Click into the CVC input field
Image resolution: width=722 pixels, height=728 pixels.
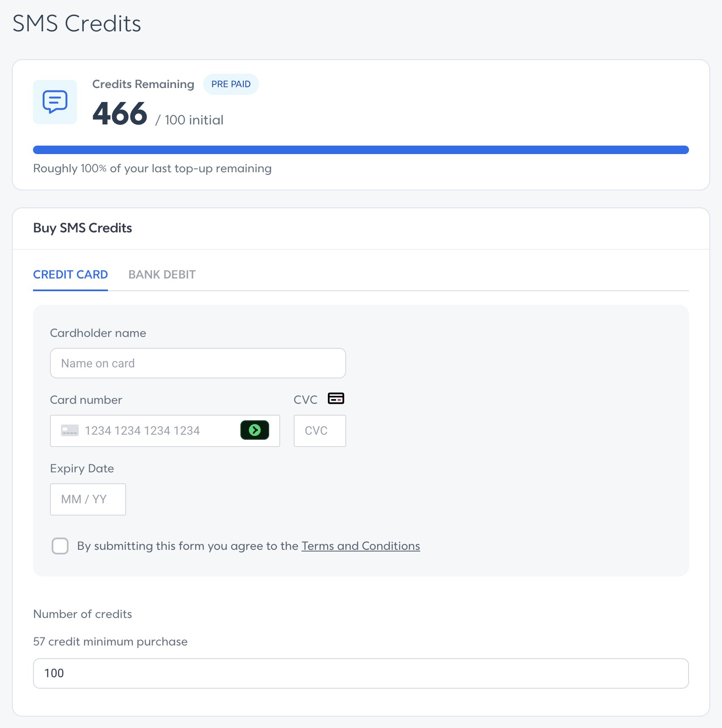click(x=320, y=431)
